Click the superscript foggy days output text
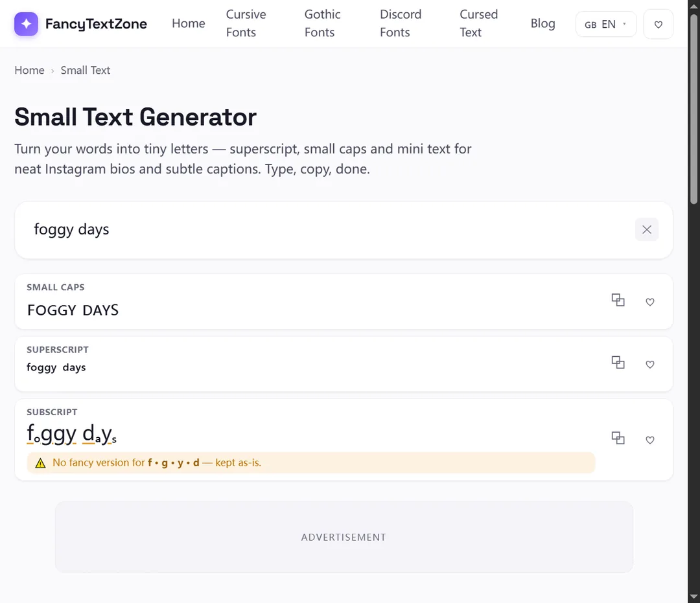This screenshot has width=700, height=603. pos(56,367)
